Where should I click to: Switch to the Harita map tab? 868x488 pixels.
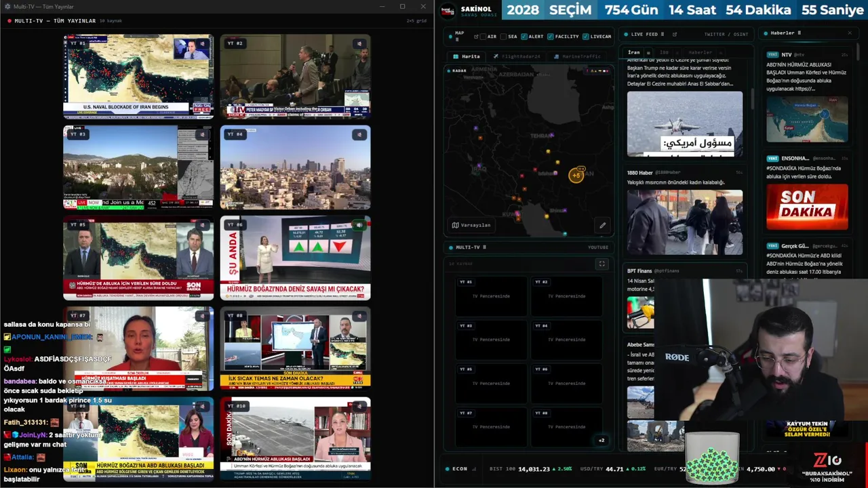point(467,56)
